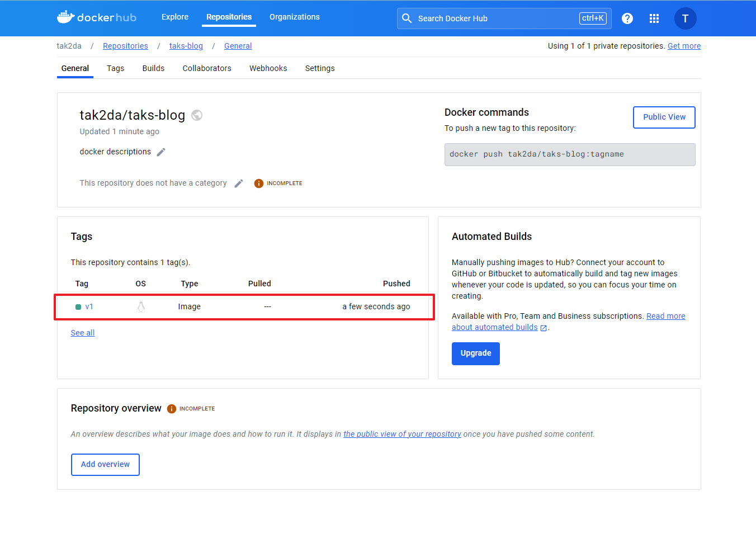Click the Public View button
756x538 pixels.
click(664, 117)
